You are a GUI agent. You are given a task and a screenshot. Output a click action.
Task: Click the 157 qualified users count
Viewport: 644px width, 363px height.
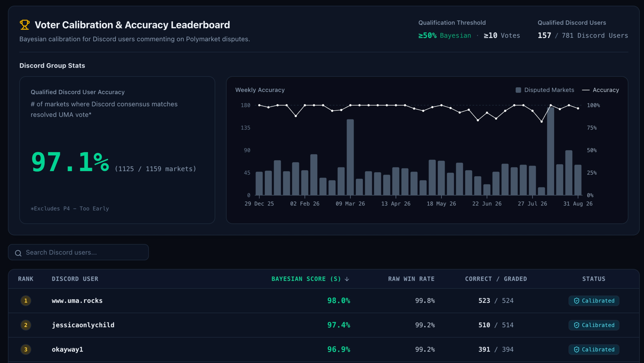tap(544, 36)
